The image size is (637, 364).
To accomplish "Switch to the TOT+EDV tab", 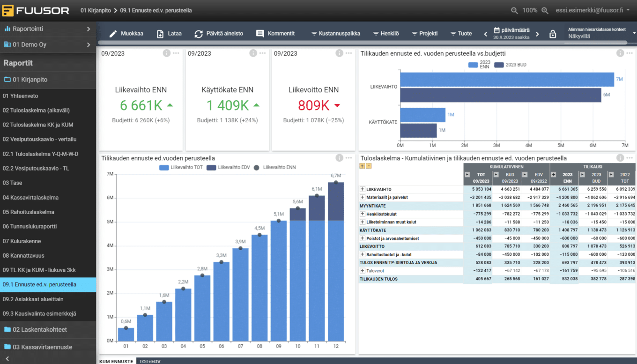I will pos(149,361).
